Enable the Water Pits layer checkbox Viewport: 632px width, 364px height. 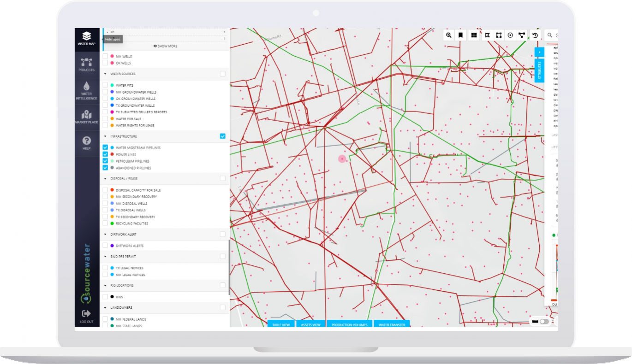(x=105, y=85)
